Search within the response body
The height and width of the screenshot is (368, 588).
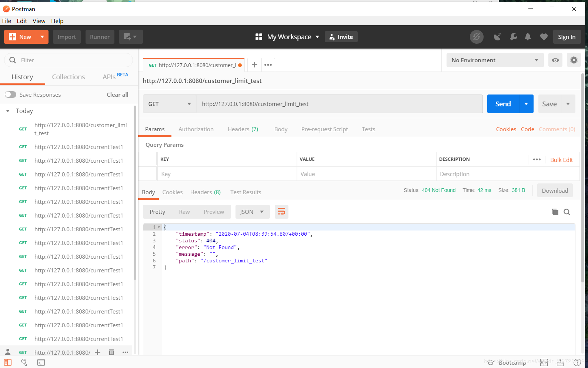point(567,212)
